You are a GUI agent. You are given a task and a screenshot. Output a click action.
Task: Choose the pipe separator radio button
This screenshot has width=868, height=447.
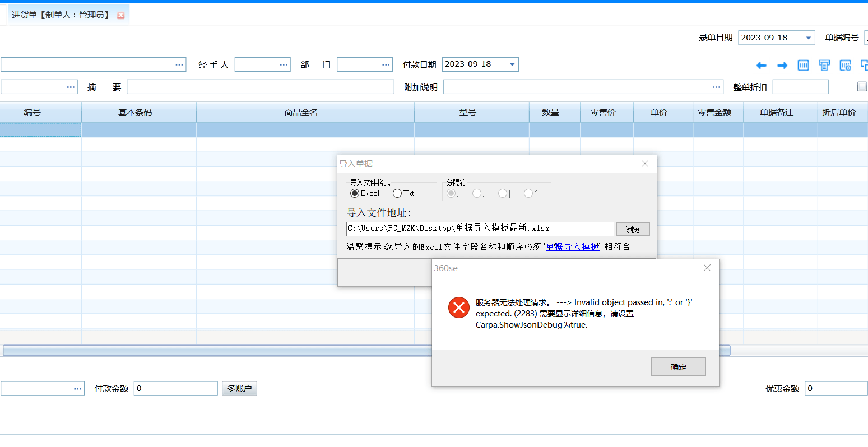(x=503, y=193)
